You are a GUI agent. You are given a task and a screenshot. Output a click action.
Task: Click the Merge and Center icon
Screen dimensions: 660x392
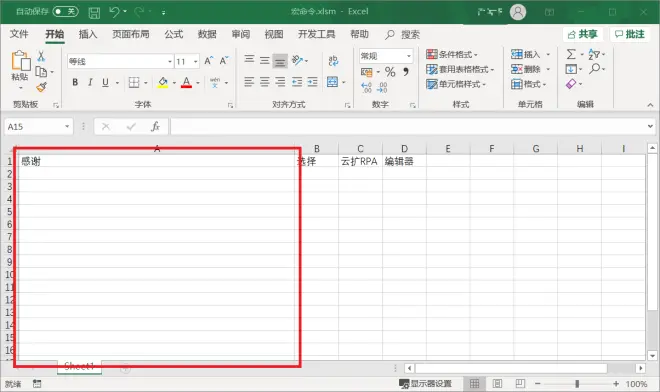(333, 82)
